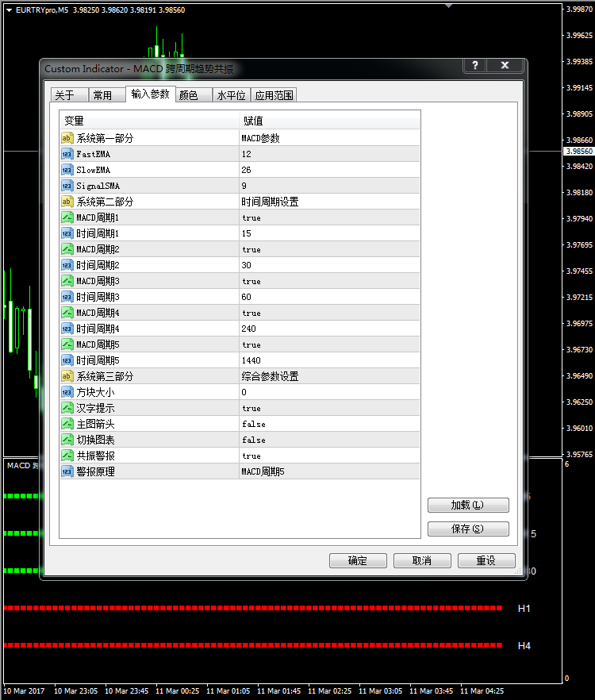The image size is (595, 700).
Task: Toggle the true value of MACD周期4
Action: tap(329, 313)
